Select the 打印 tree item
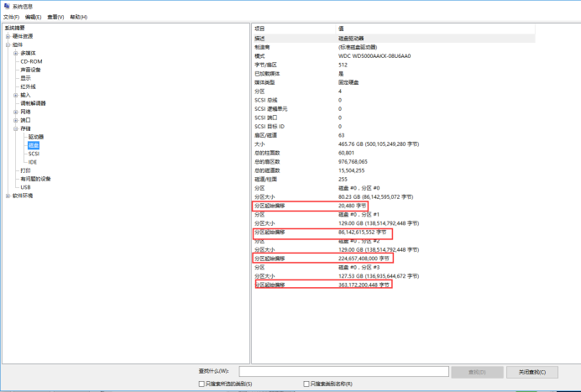The height and width of the screenshot is (392, 581). point(25,170)
